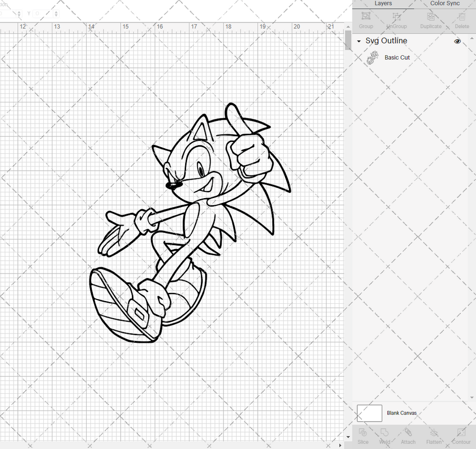Select the Slice tool
476x449 pixels.
tap(363, 436)
